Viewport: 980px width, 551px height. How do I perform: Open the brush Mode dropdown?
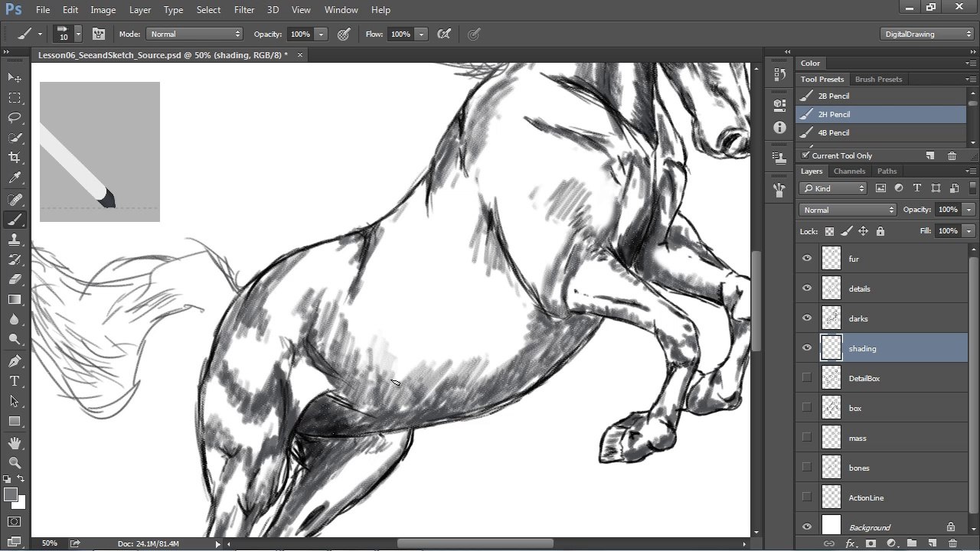tap(194, 34)
